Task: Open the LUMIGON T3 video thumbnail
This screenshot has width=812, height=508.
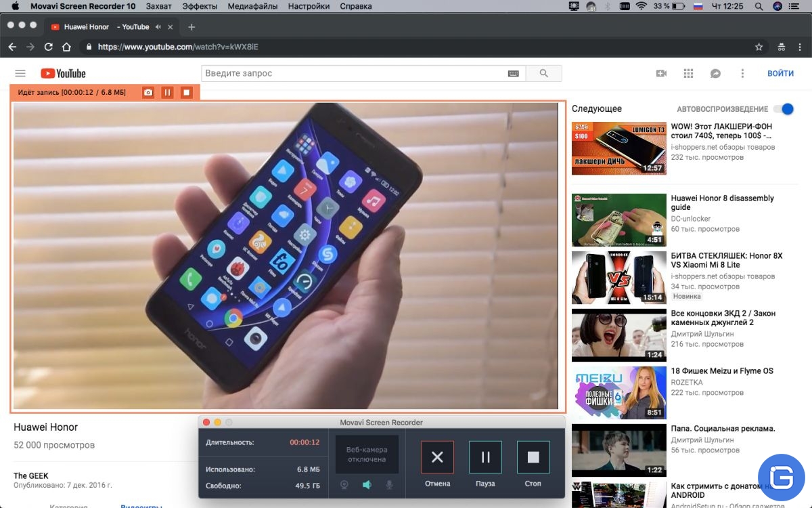Action: (x=619, y=148)
